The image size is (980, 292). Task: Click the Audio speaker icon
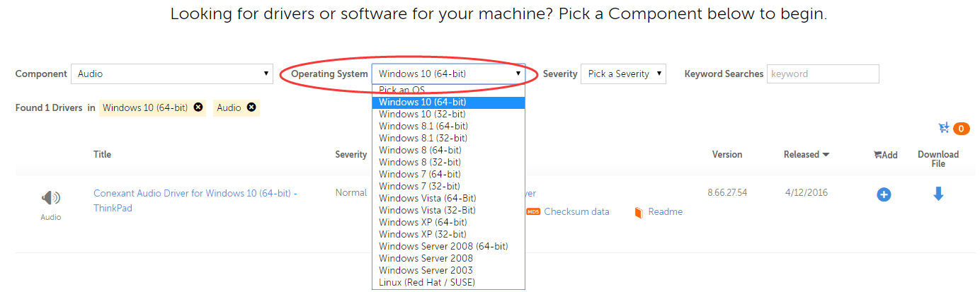[x=51, y=198]
